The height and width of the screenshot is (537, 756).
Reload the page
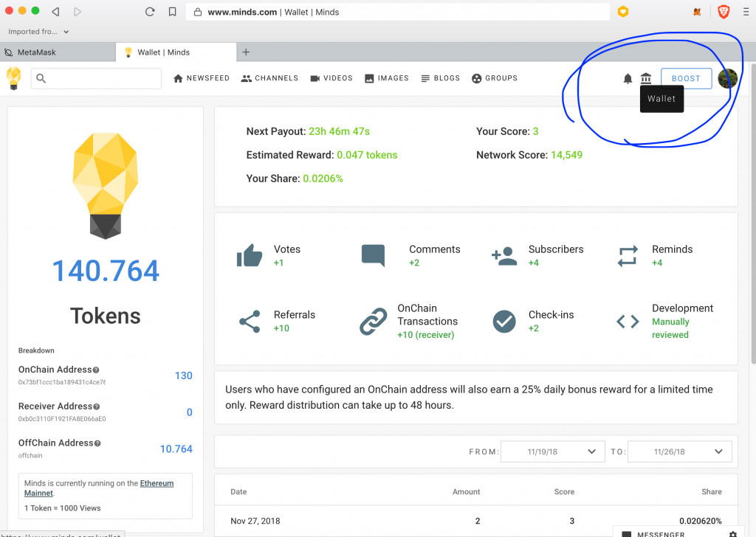pos(150,12)
